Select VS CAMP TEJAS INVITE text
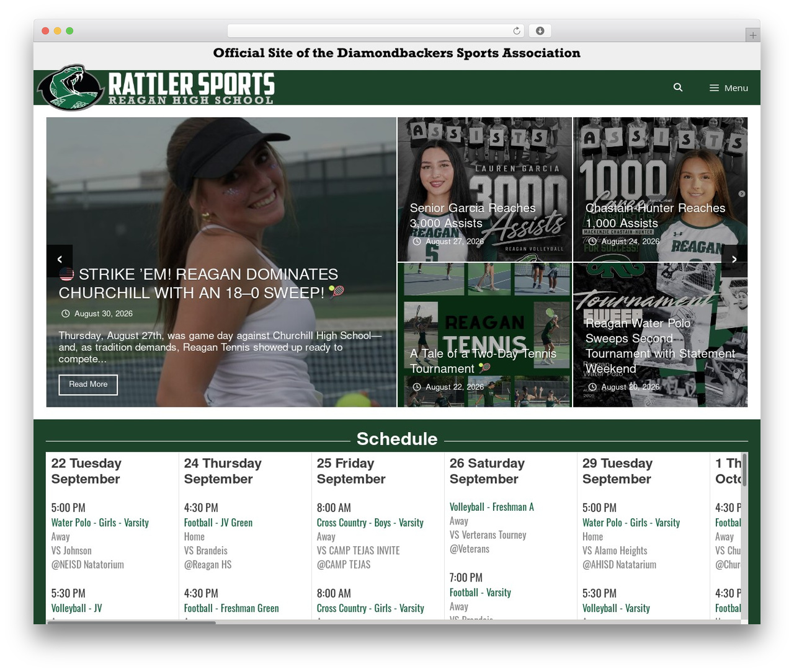The height and width of the screenshot is (672, 794). click(358, 550)
